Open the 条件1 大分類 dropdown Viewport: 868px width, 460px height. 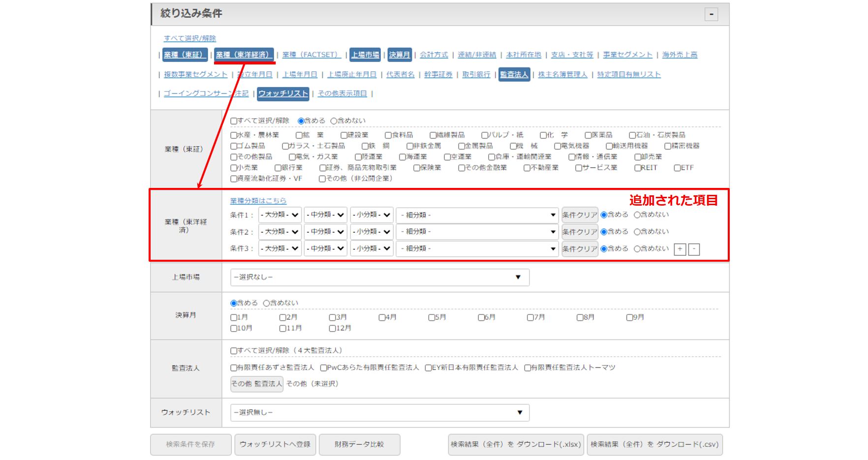279,215
